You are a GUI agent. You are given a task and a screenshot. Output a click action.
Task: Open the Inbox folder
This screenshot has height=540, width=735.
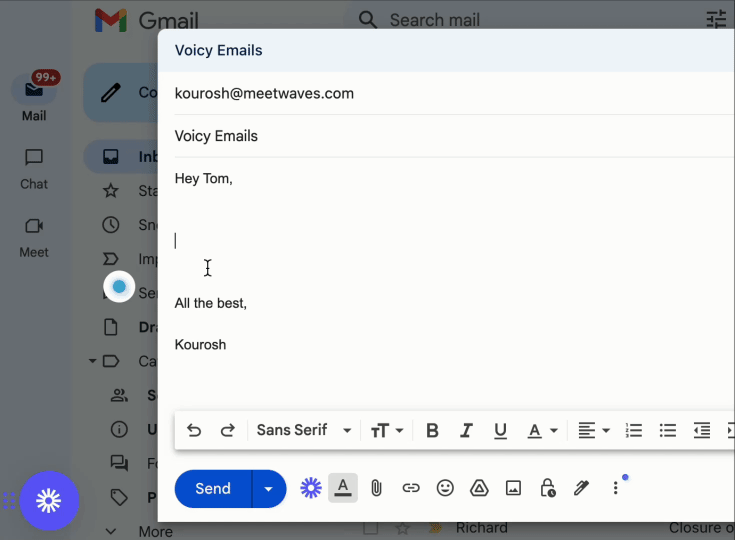[x=121, y=157]
